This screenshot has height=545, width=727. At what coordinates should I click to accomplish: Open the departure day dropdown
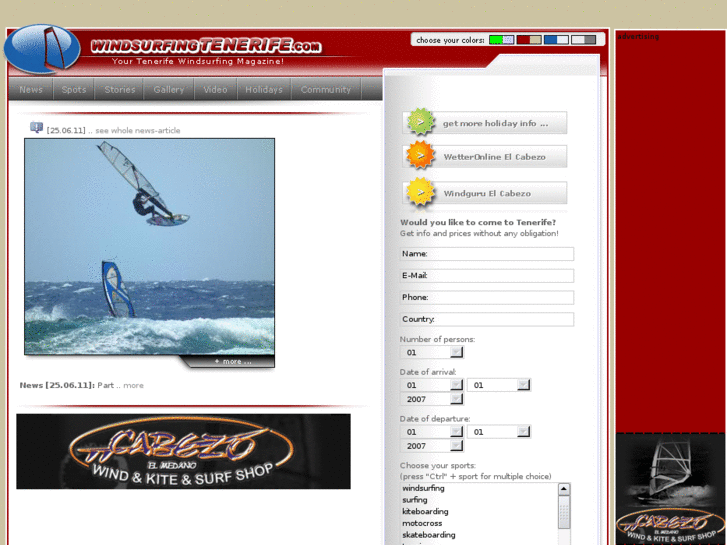(456, 432)
